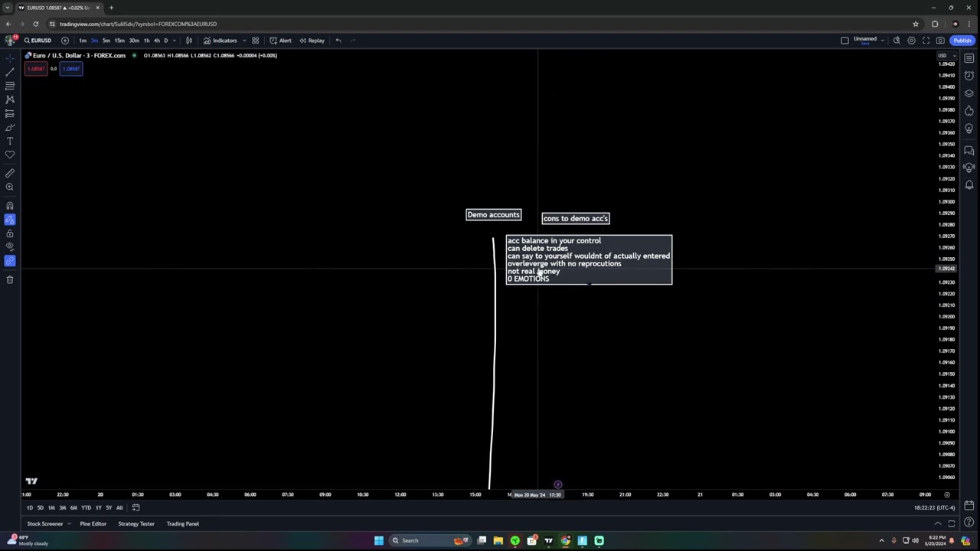Open the patterns tool group
This screenshot has width=980, height=551.
10,99
